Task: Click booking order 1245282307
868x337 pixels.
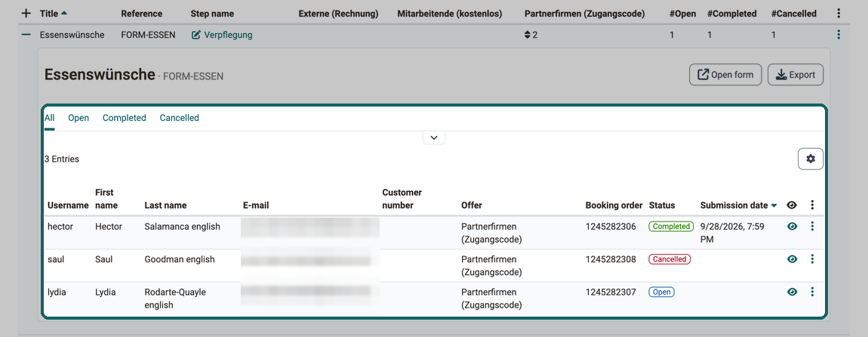Action: [611, 292]
